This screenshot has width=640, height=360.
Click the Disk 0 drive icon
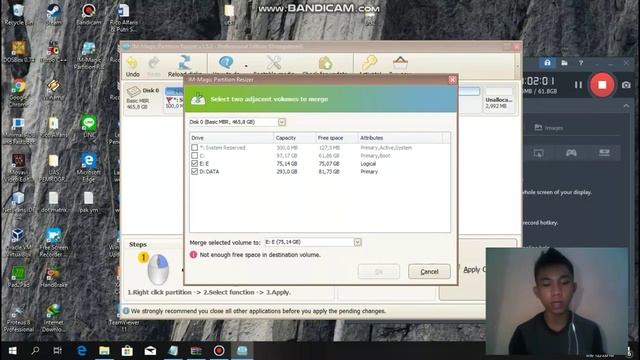(x=133, y=91)
